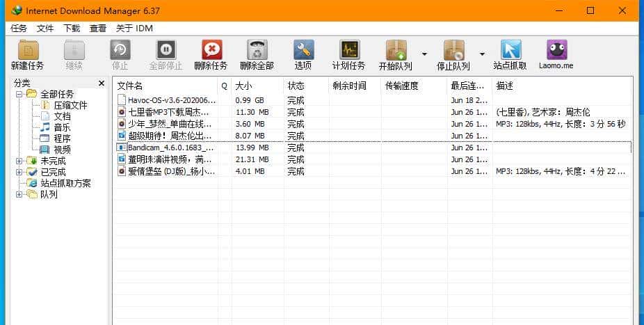The width and height of the screenshot is (644, 325).
Task: Click description ending 3 分 56 秒
Action: pos(561,124)
